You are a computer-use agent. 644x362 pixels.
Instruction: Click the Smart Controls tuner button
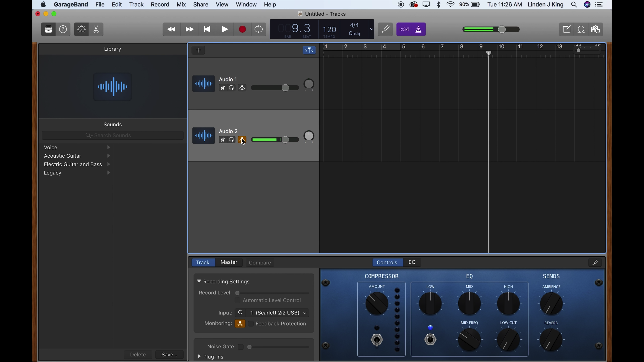point(595,263)
